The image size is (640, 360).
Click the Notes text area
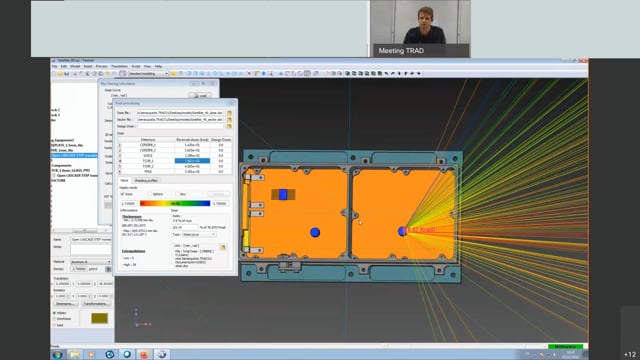[x=91, y=249]
